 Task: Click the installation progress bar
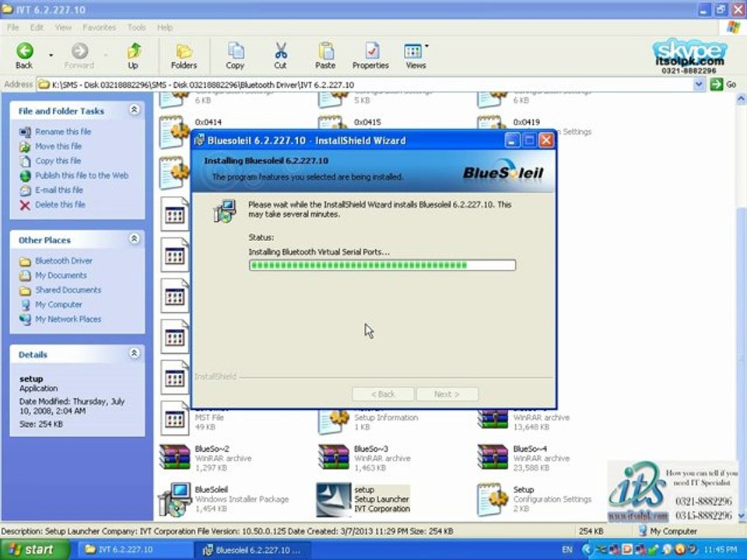[382, 265]
